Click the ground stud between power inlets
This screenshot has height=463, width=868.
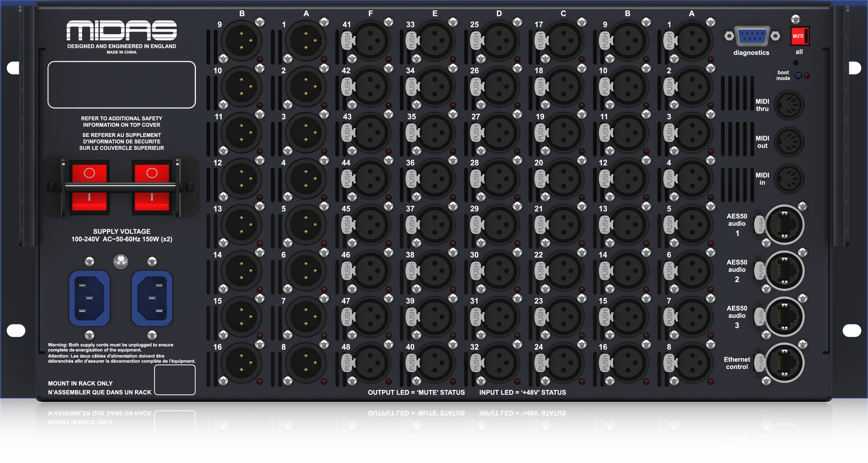121,261
